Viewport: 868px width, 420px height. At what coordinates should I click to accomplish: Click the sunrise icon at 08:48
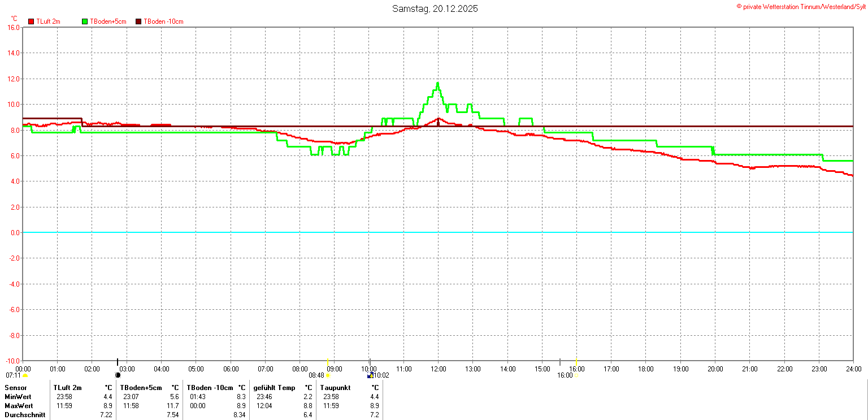tap(328, 375)
